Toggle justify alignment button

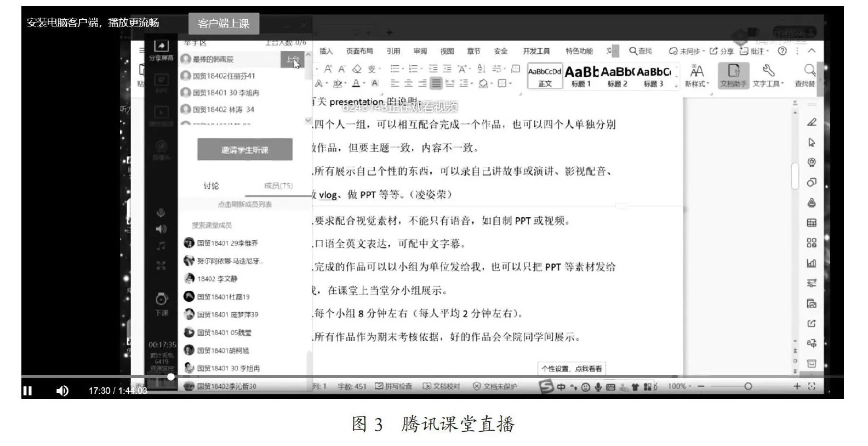[x=436, y=84]
